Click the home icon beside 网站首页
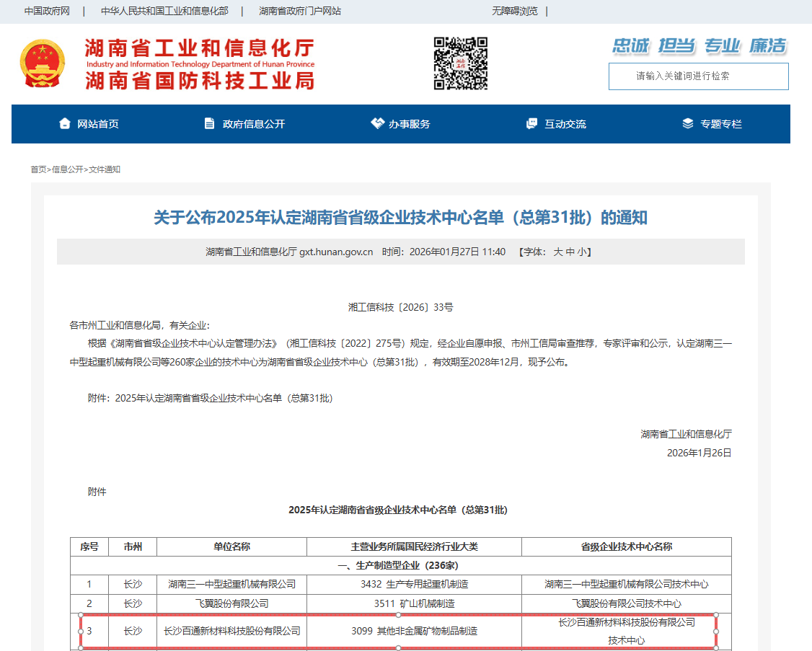Screen dimensions: 812x651 (65, 123)
